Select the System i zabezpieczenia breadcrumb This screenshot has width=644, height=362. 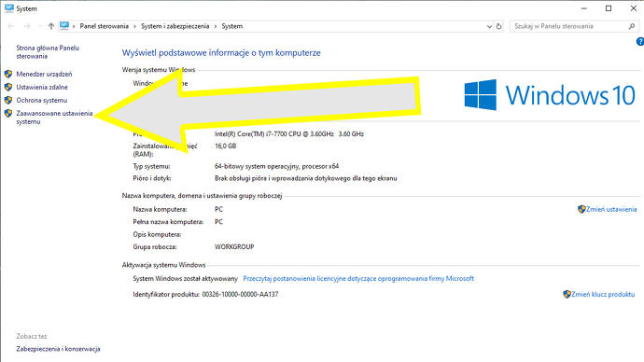click(x=175, y=26)
